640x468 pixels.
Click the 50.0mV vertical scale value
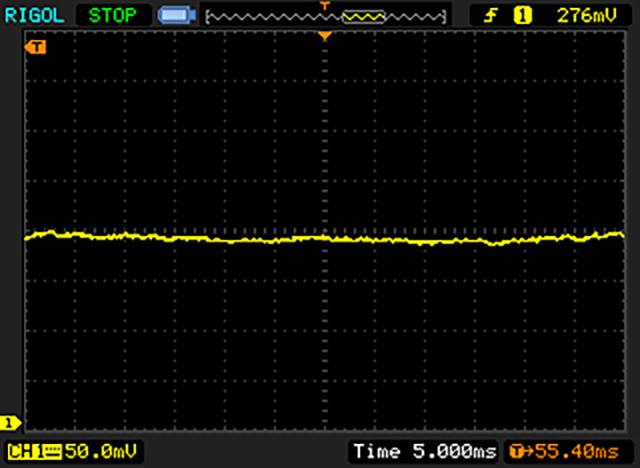100,452
